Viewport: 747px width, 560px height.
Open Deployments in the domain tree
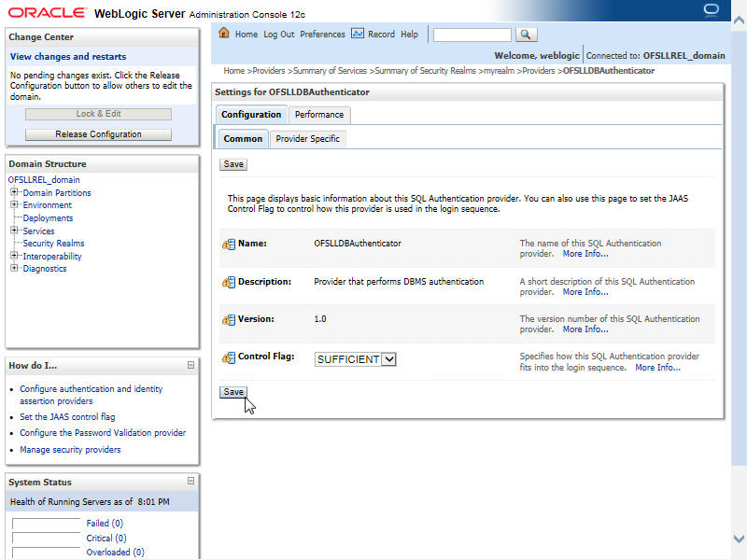click(49, 218)
